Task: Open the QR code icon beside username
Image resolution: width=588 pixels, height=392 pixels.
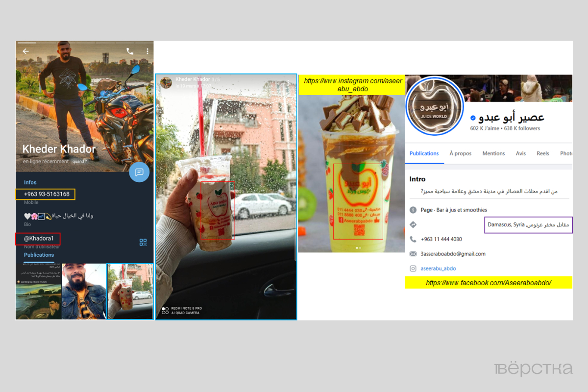Action: (143, 242)
